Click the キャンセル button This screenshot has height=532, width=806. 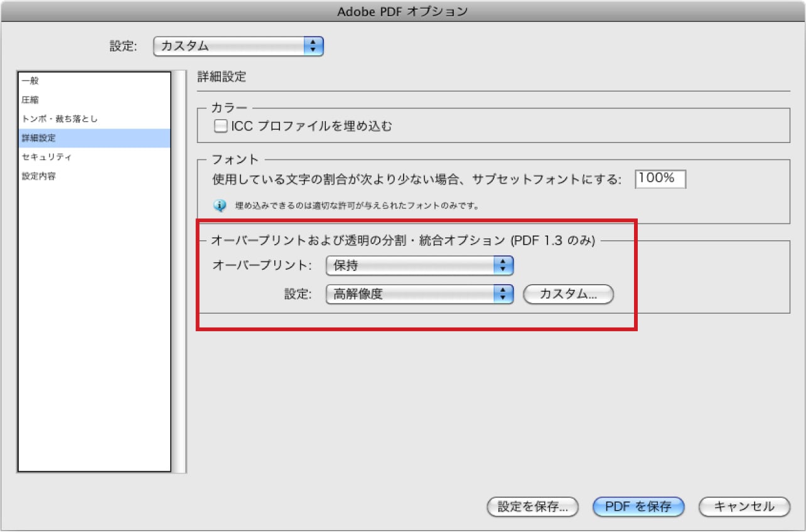click(743, 507)
